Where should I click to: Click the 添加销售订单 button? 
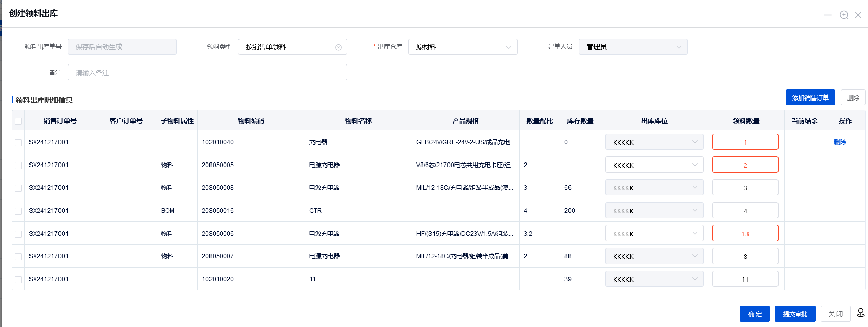click(810, 97)
